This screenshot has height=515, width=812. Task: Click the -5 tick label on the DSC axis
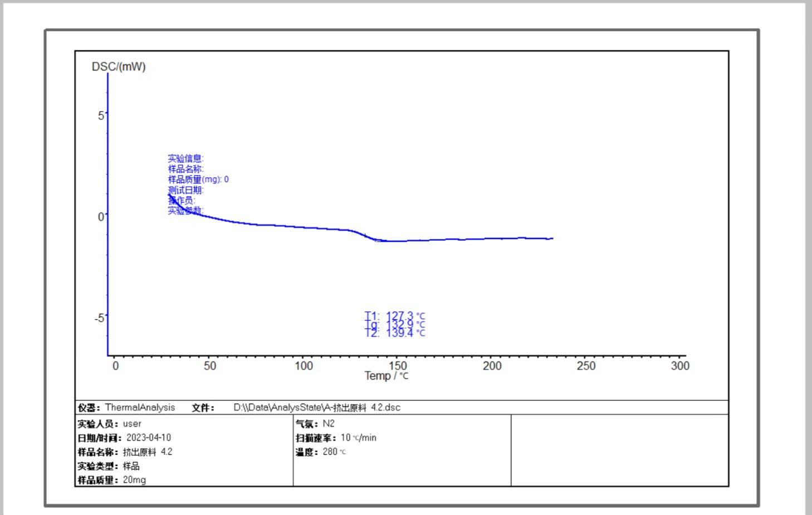pyautogui.click(x=99, y=318)
